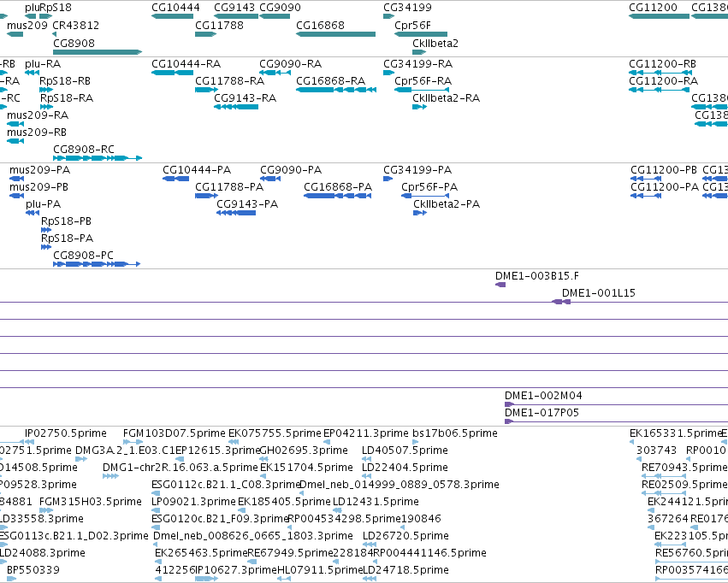Select protein RpS18-PB
The width and height of the screenshot is (728, 583).
66,221
